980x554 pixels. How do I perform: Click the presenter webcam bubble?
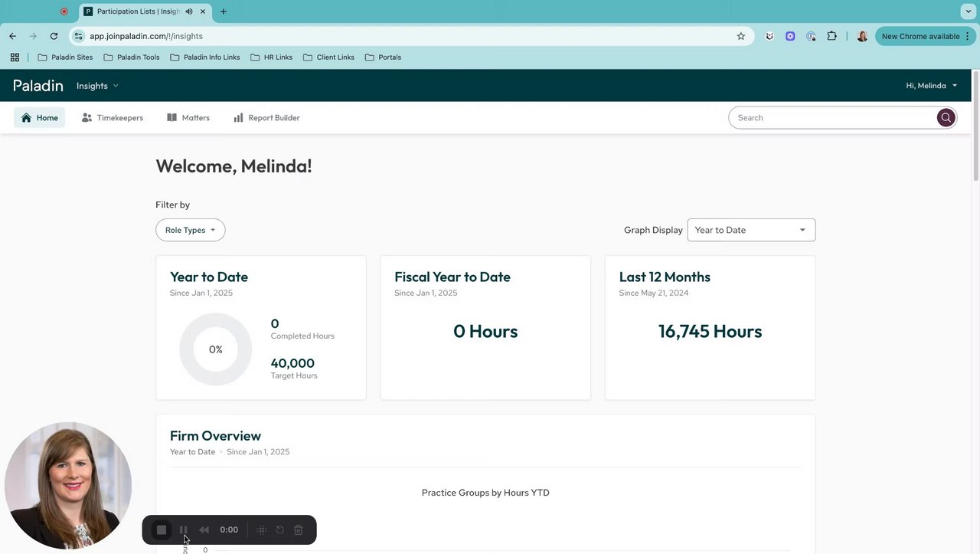[x=68, y=486]
